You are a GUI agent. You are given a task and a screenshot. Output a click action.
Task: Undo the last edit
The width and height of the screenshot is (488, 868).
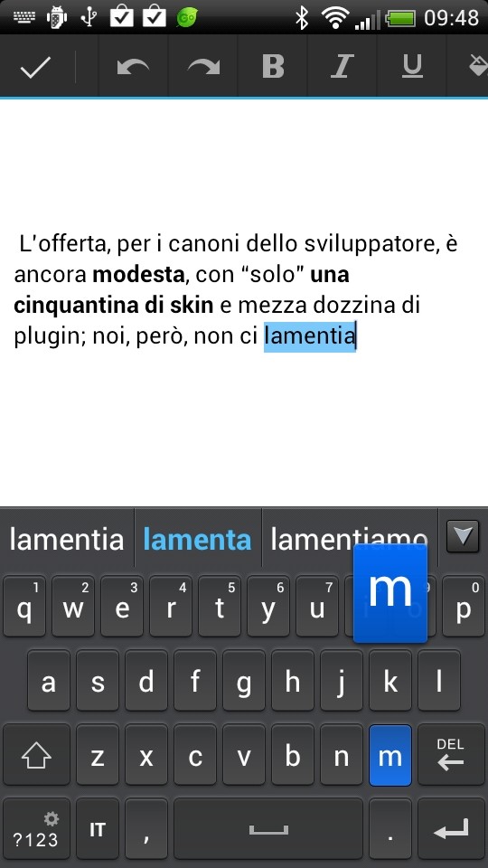pyautogui.click(x=134, y=67)
